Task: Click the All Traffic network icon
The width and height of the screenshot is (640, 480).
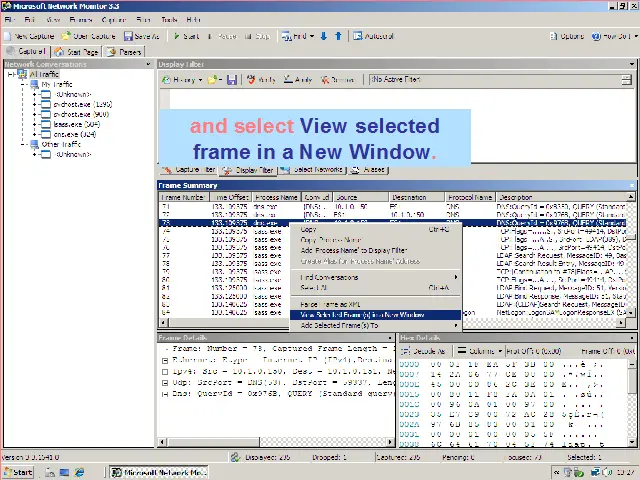Action: (22, 74)
